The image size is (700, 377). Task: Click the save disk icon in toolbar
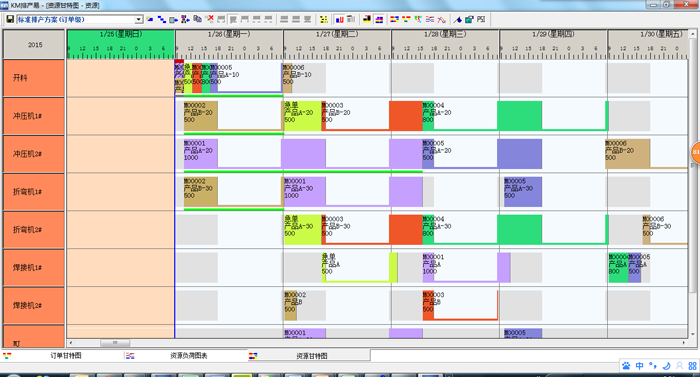[x=10, y=19]
